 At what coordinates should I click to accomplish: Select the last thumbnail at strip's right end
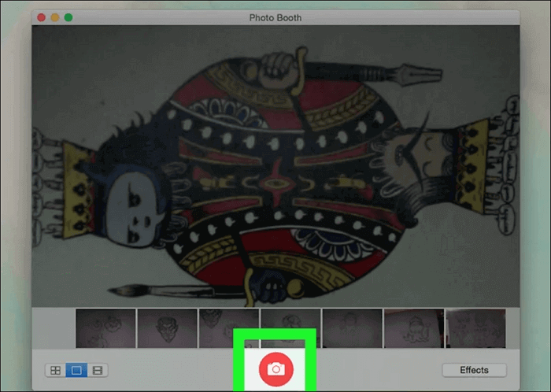[x=475, y=327]
